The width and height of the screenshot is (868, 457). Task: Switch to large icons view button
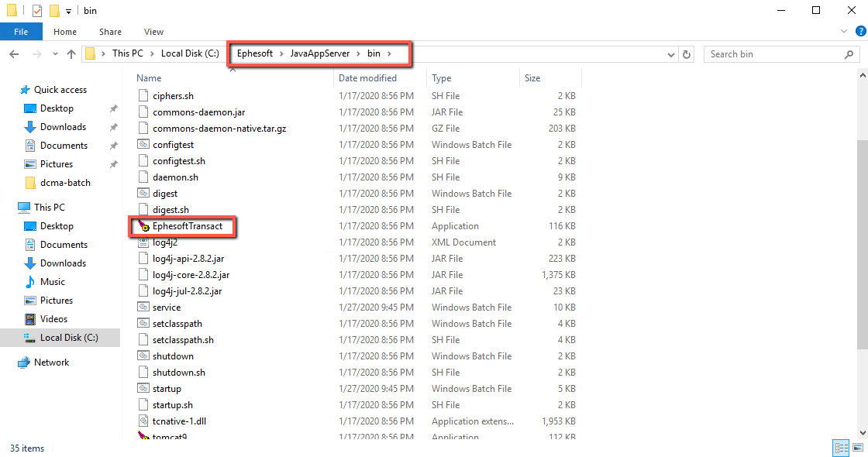coord(856,448)
